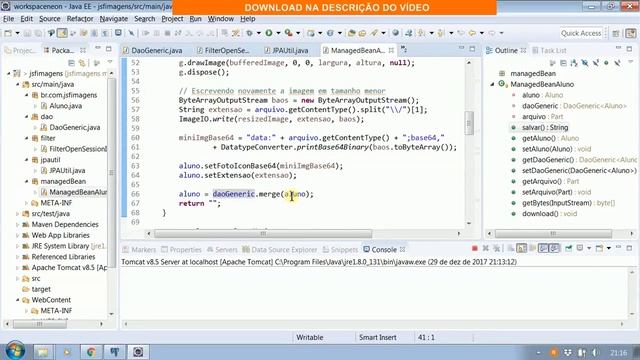Image resolution: width=640 pixels, height=360 pixels.
Task: Open the Project menu
Action: [x=172, y=19]
